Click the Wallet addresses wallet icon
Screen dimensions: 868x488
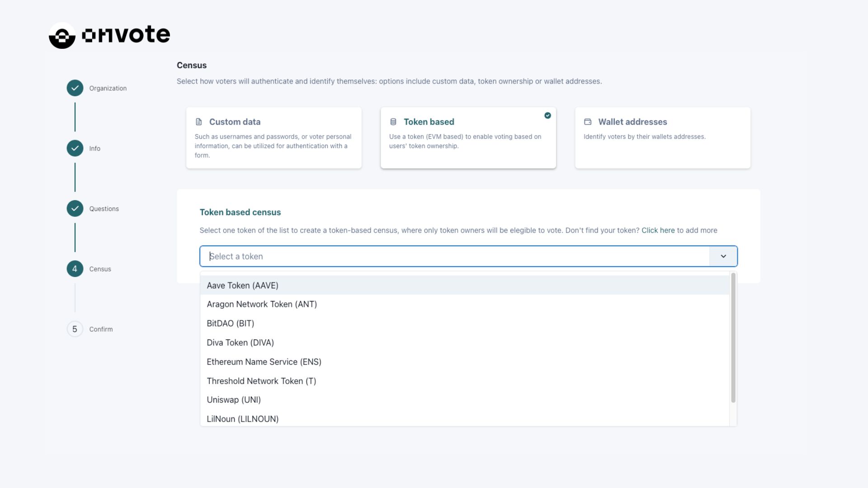(588, 122)
